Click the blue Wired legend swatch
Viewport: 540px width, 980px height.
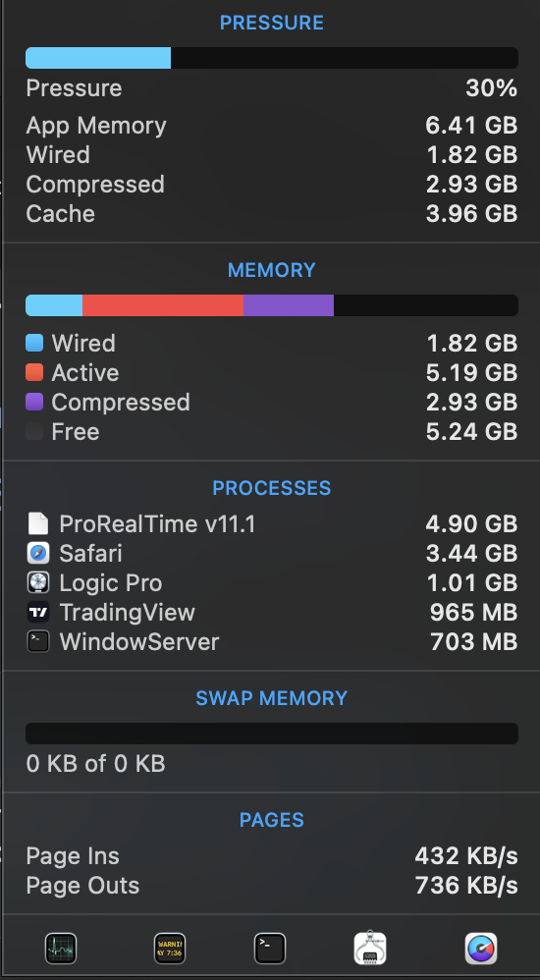pyautogui.click(x=34, y=343)
